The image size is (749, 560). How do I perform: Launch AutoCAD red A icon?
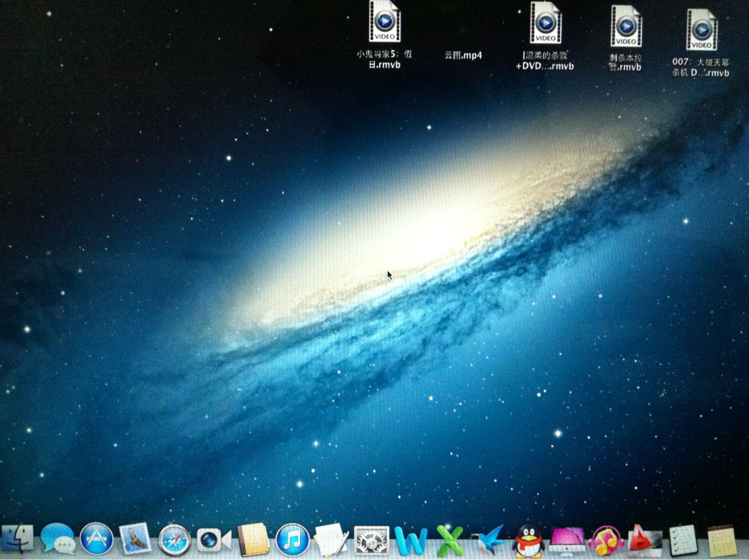tap(645, 540)
